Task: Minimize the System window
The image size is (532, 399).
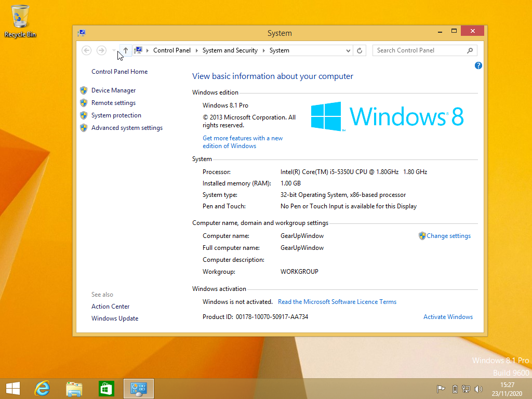Action: pos(440,31)
